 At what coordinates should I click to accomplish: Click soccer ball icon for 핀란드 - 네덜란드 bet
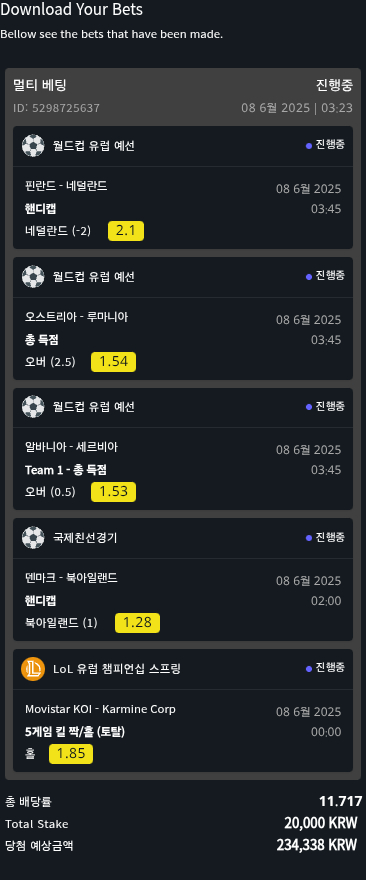pos(33,146)
